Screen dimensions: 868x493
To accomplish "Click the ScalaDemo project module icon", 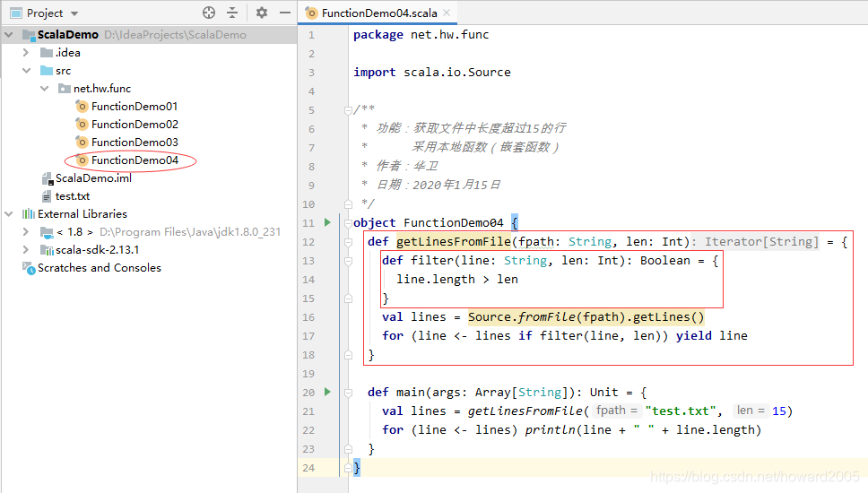I will 29,35.
